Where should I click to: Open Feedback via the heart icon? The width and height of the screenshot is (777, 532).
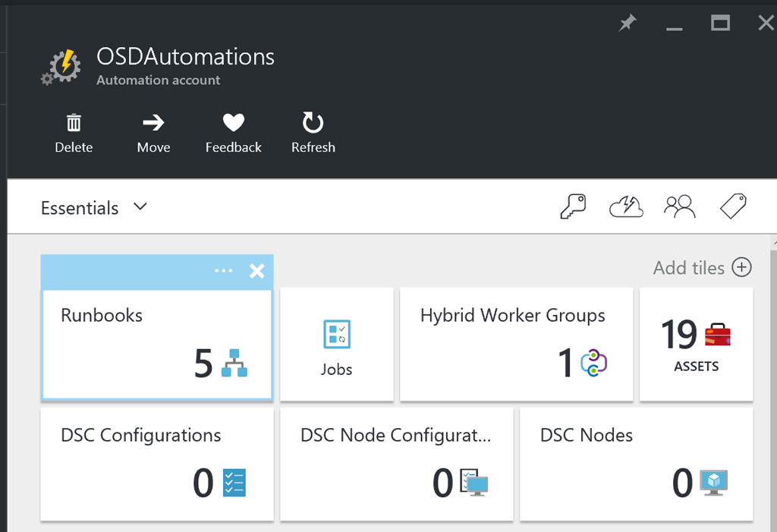point(234,122)
